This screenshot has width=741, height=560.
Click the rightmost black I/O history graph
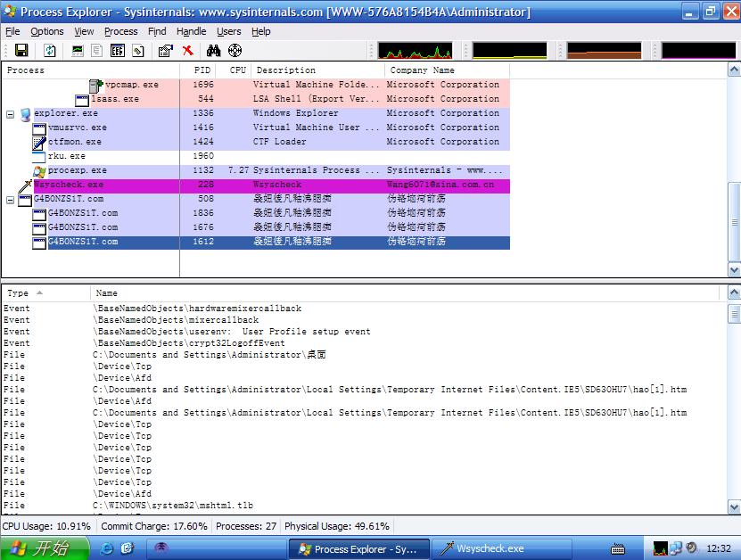[x=698, y=51]
